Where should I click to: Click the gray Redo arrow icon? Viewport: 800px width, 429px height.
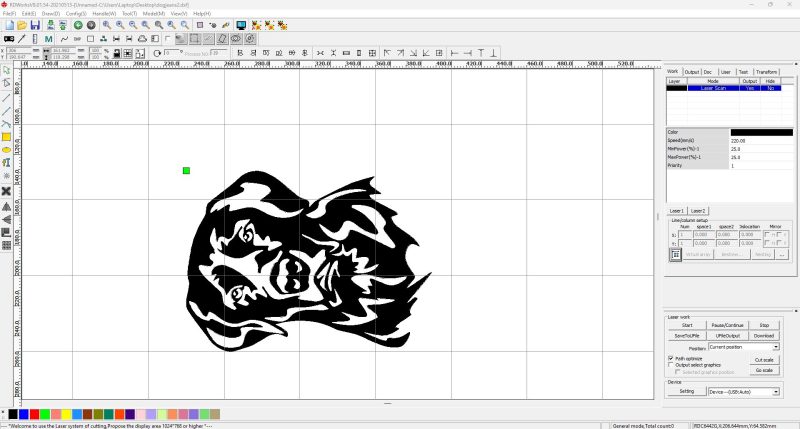[91, 25]
